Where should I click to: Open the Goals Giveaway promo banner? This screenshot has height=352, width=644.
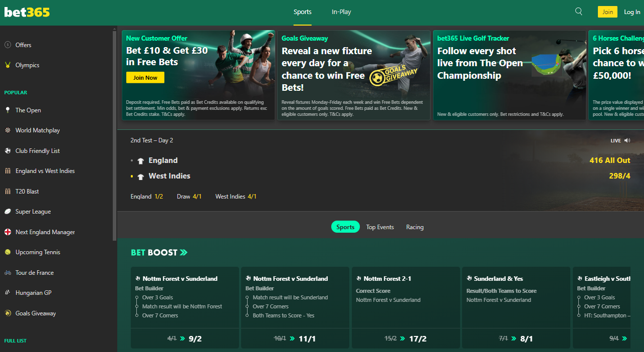(x=354, y=75)
